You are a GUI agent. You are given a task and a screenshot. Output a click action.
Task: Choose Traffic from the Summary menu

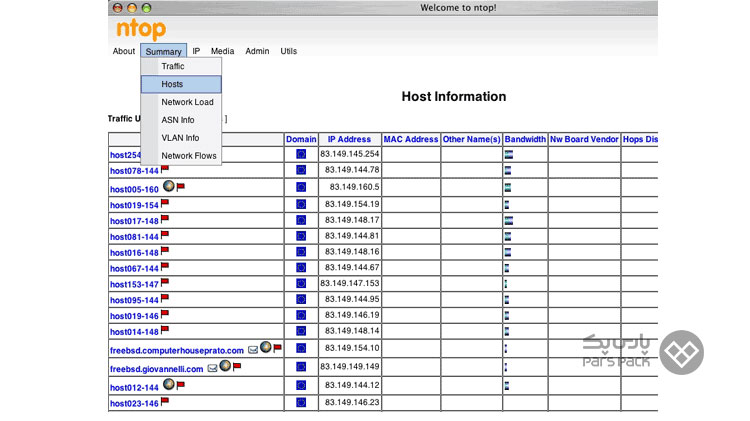point(181,66)
